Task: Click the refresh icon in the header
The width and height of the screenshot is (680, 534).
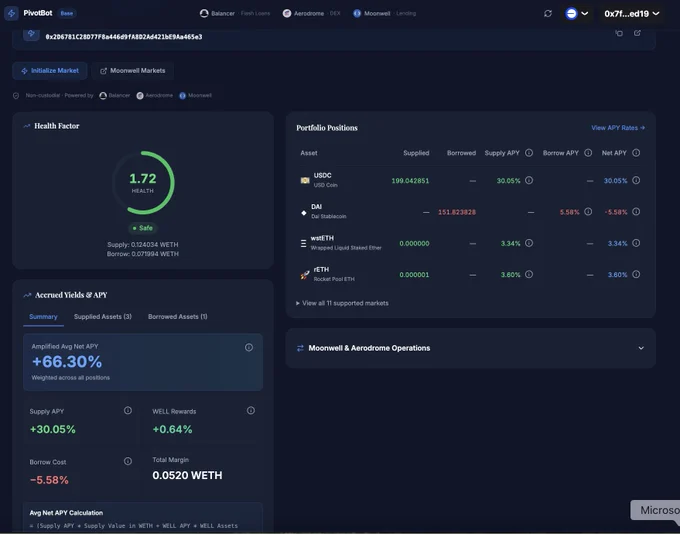Action: point(548,13)
